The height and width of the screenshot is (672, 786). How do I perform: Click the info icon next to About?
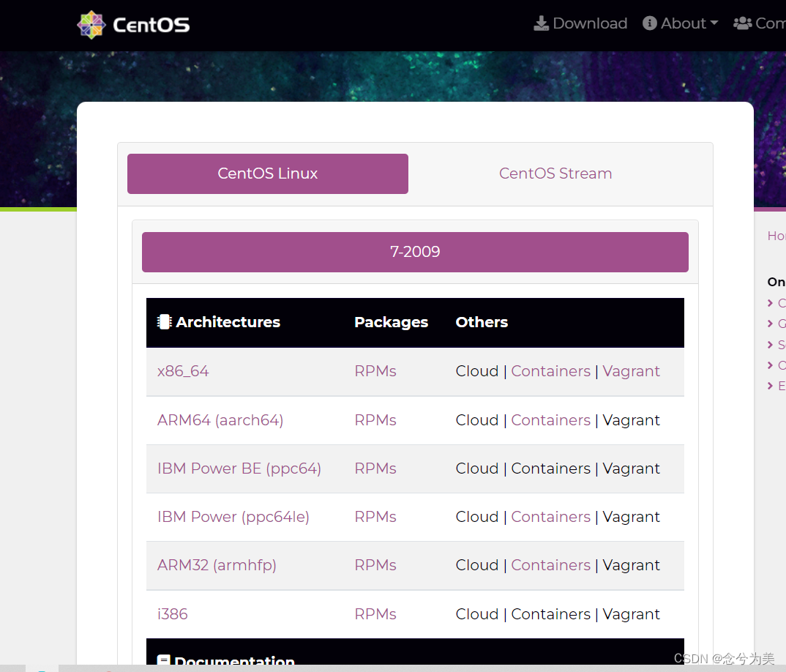coord(648,23)
